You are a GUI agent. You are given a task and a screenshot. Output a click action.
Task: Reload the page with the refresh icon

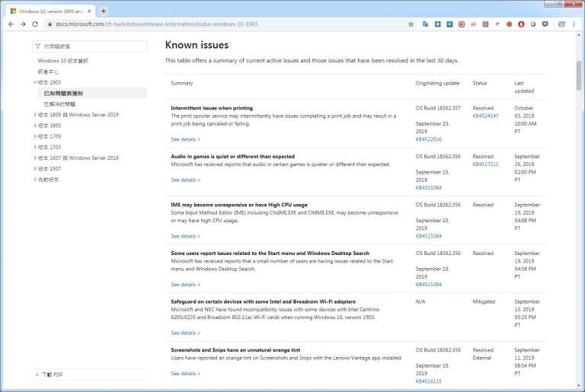(35, 24)
